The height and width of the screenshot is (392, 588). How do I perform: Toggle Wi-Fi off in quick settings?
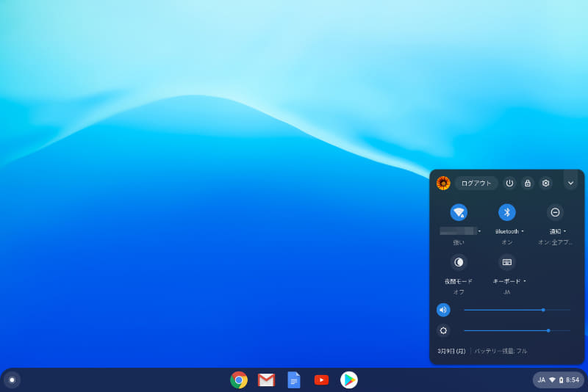coord(459,212)
